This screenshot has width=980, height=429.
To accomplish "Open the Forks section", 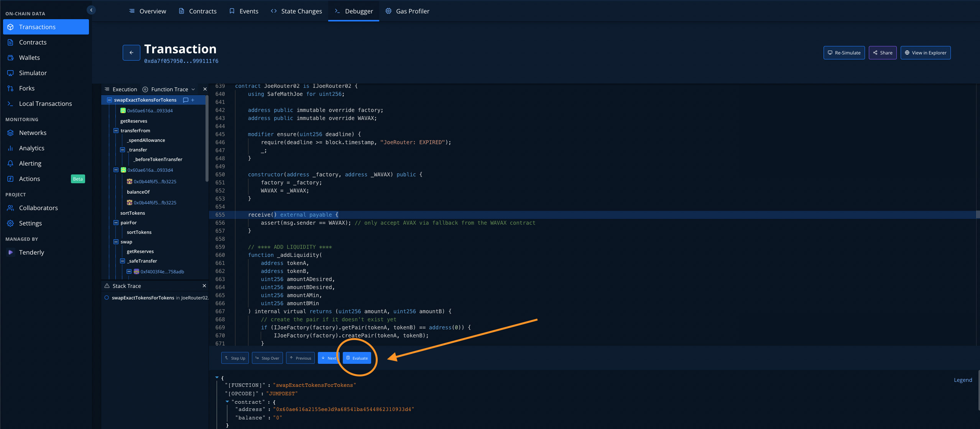I will [26, 88].
